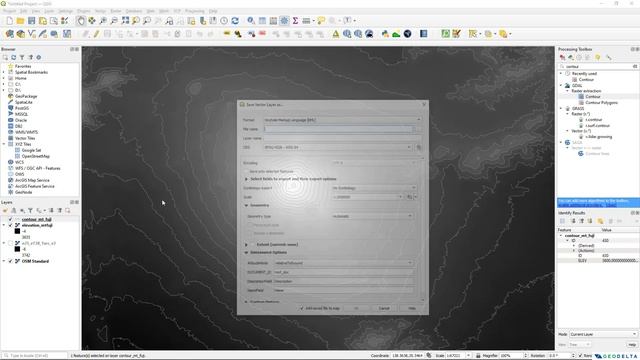Click the Layer name input field
Screen dimensions: 640x360
pos(342,138)
